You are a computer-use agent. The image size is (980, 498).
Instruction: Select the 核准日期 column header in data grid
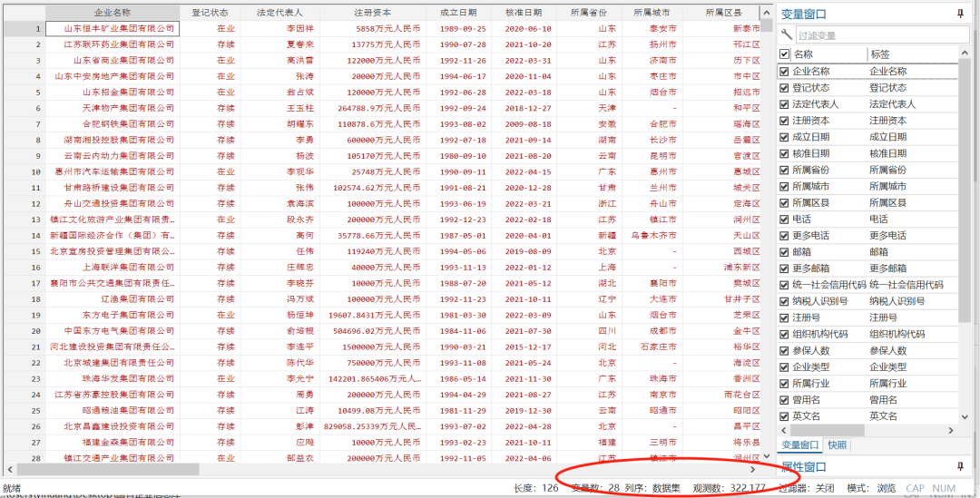524,13
